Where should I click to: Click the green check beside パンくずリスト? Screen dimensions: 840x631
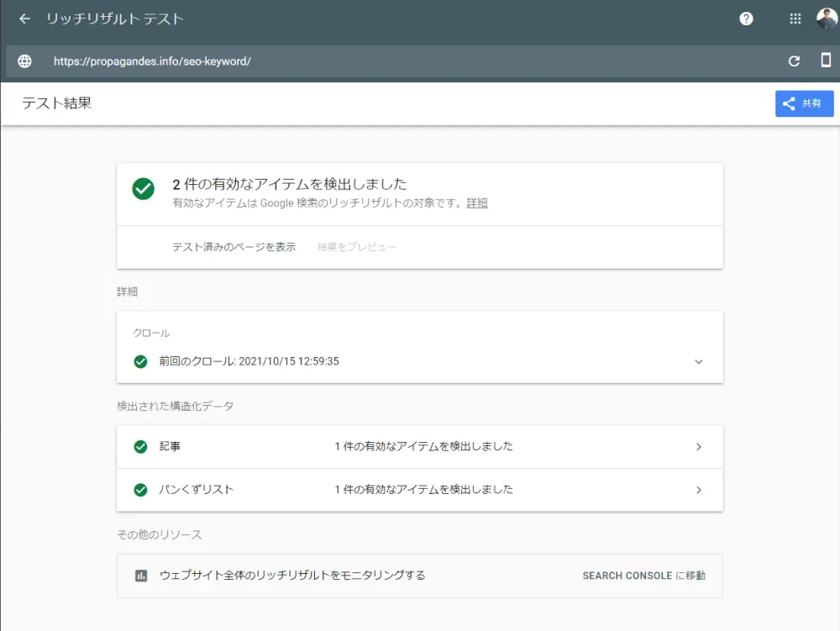click(x=140, y=490)
